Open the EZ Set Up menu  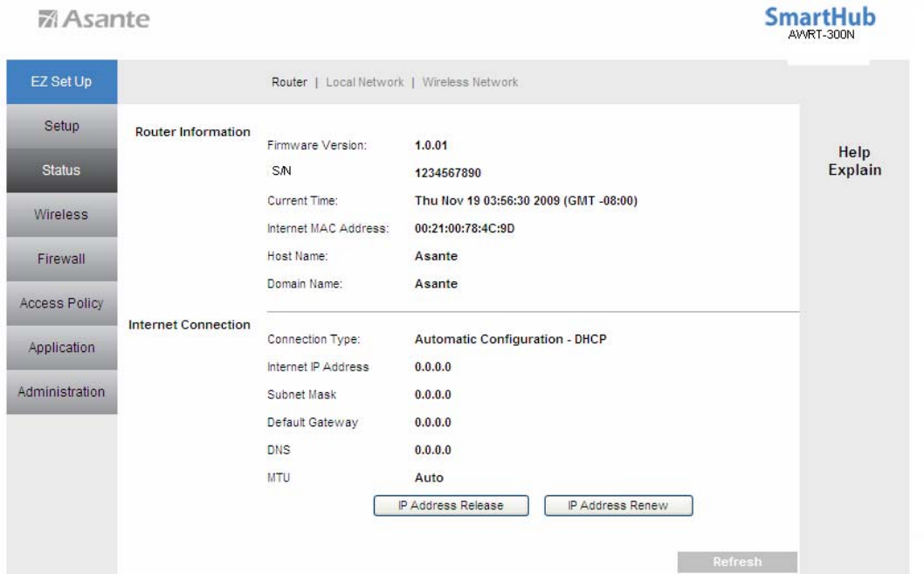(x=62, y=81)
